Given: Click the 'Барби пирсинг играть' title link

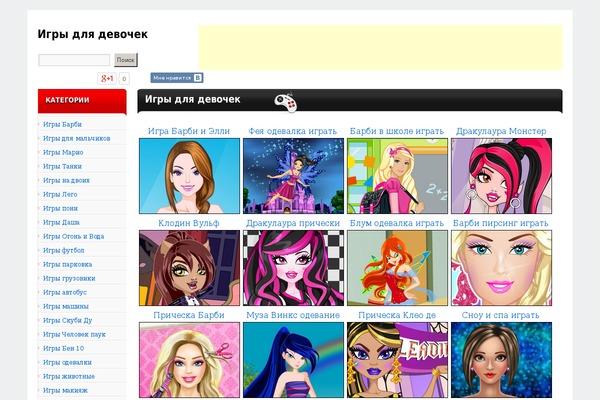Looking at the screenshot, I should click(x=501, y=223).
